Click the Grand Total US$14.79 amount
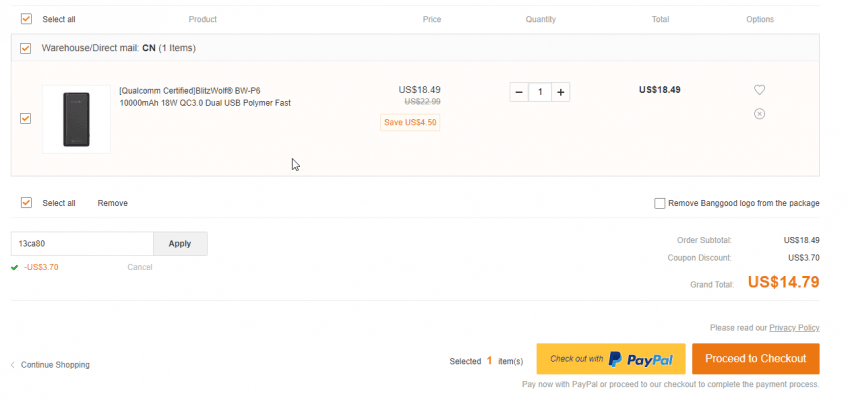This screenshot has height=406, width=850. [783, 282]
